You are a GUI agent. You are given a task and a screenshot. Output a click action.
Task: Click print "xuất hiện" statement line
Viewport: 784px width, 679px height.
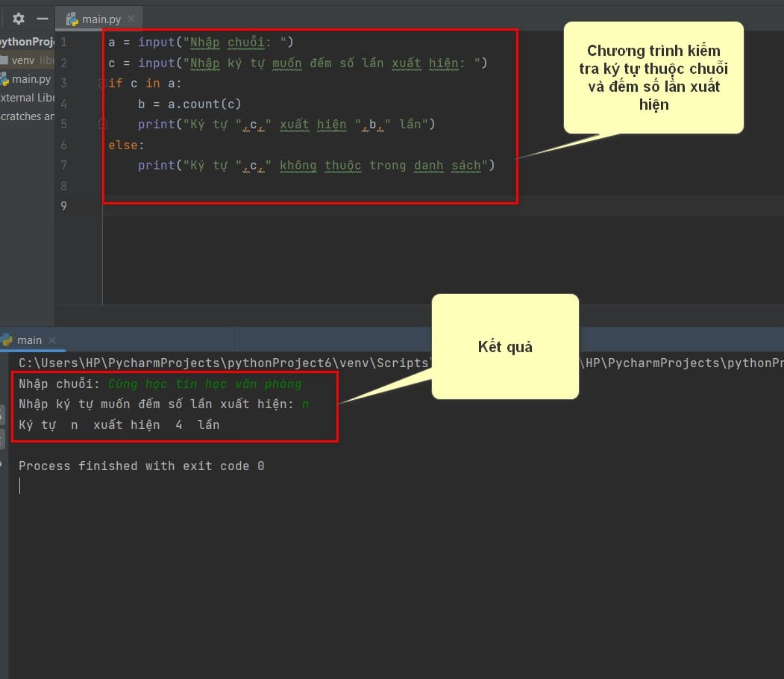coord(286,124)
